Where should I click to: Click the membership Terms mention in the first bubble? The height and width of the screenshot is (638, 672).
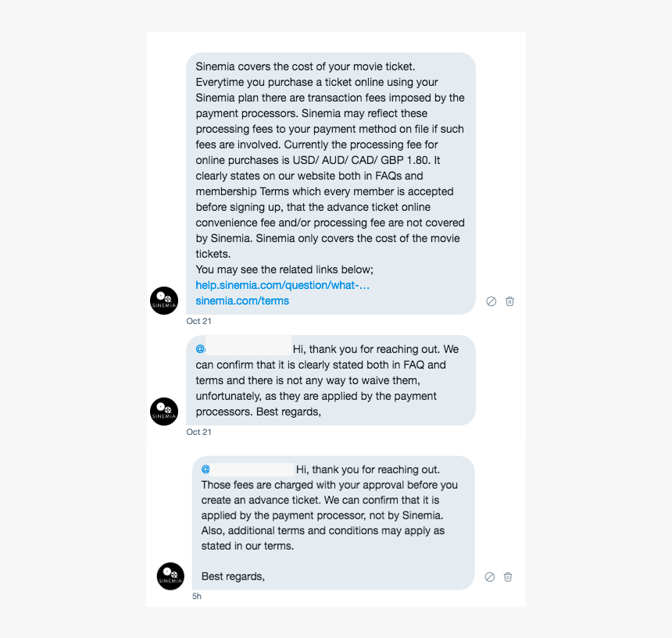[250, 191]
